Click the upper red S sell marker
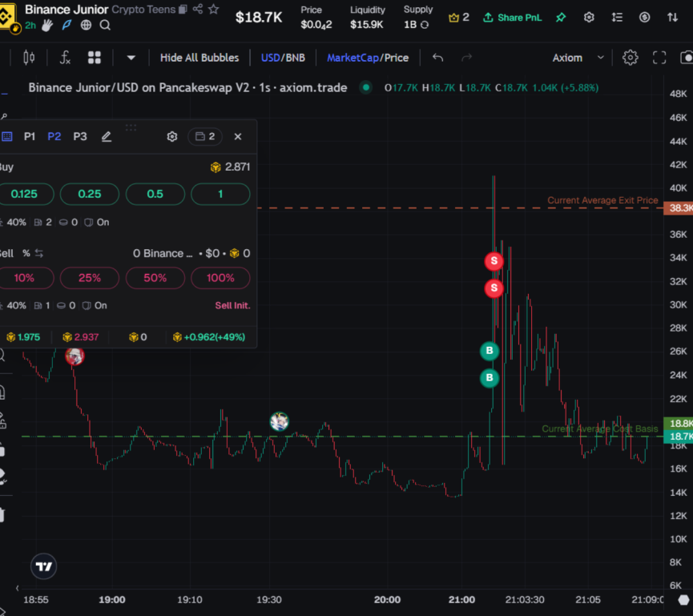 (x=494, y=261)
